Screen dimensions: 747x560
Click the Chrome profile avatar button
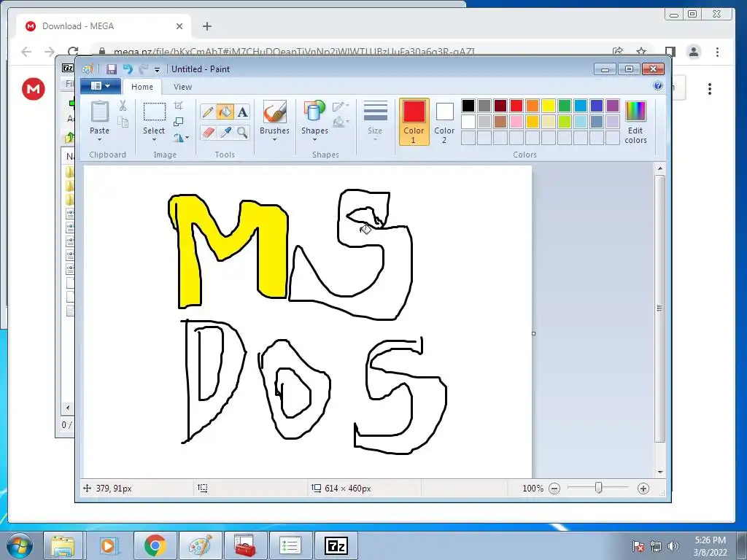(694, 52)
